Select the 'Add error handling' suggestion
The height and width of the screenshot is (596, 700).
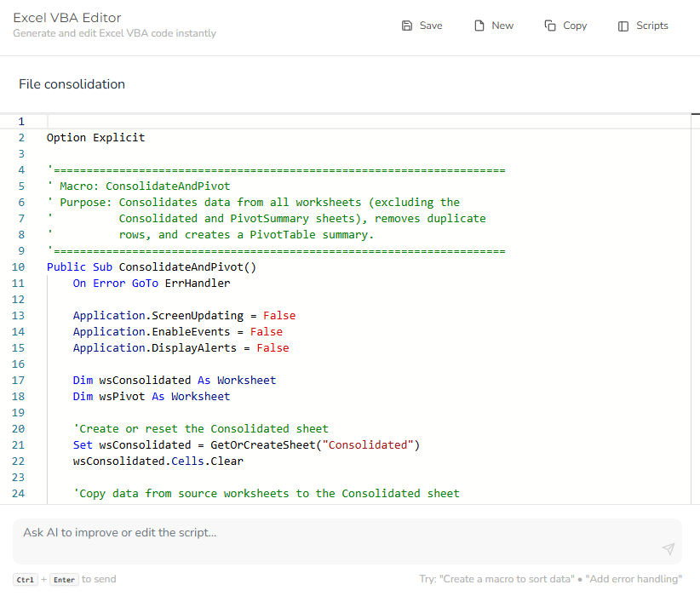point(634,579)
